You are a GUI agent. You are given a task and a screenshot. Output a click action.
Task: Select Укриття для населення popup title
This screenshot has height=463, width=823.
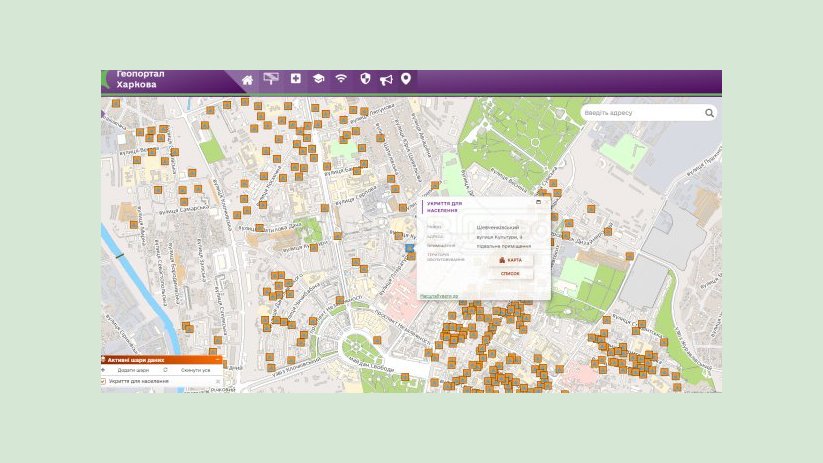tap(445, 207)
